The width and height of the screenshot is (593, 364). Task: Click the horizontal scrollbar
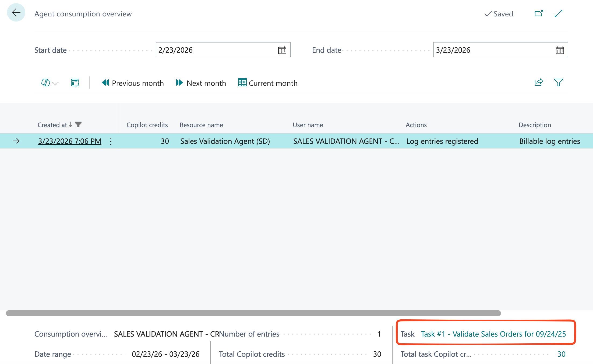[253, 313]
